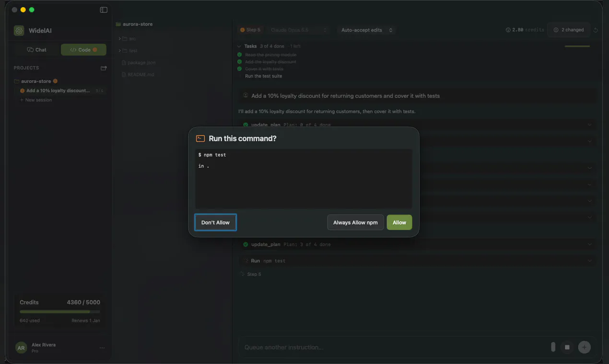
Task: Open the Claude Opus model dropdown
Action: tap(299, 30)
